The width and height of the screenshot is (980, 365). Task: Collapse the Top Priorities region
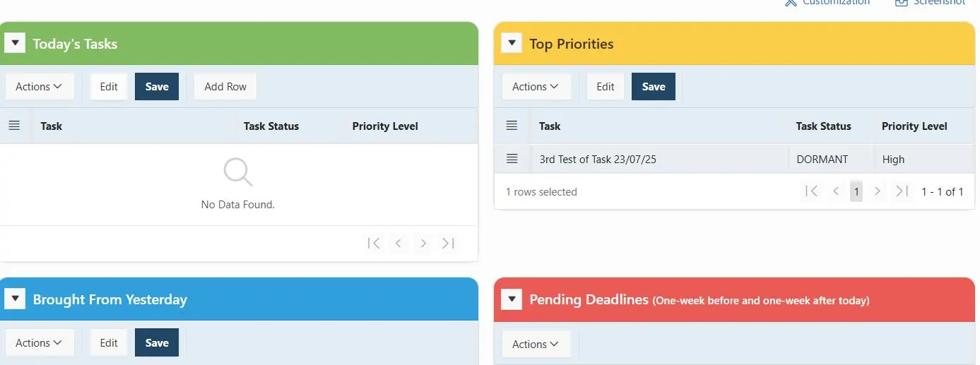[512, 43]
